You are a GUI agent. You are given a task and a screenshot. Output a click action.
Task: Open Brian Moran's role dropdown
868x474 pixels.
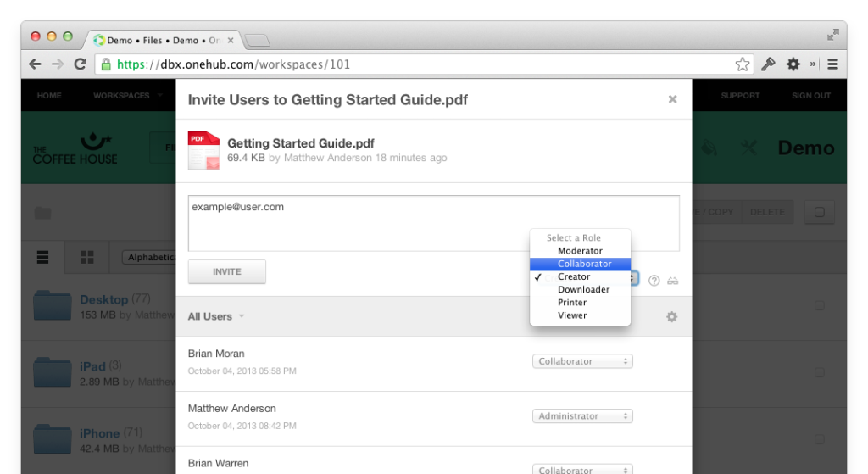(582, 361)
